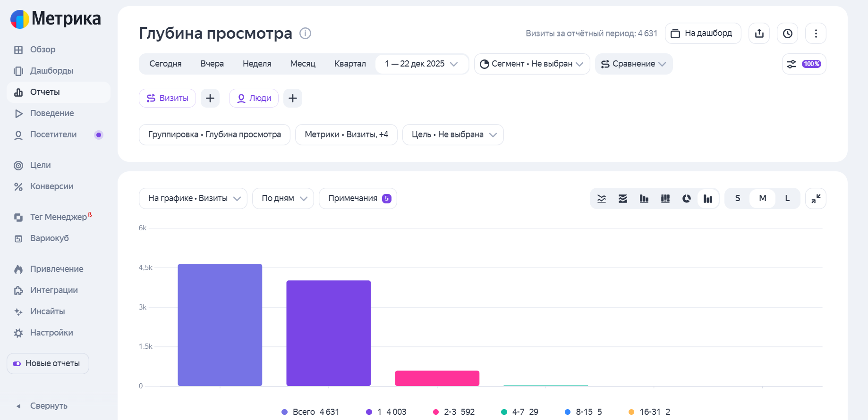Image resolution: width=868 pixels, height=420 pixels.
Task: Open Конверсии in the sidebar
Action: [x=51, y=186]
